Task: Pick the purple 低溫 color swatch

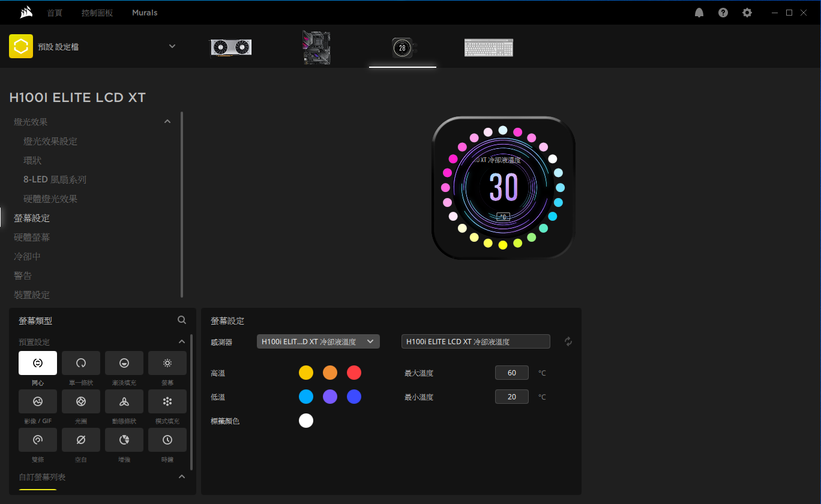Action: 330,397
